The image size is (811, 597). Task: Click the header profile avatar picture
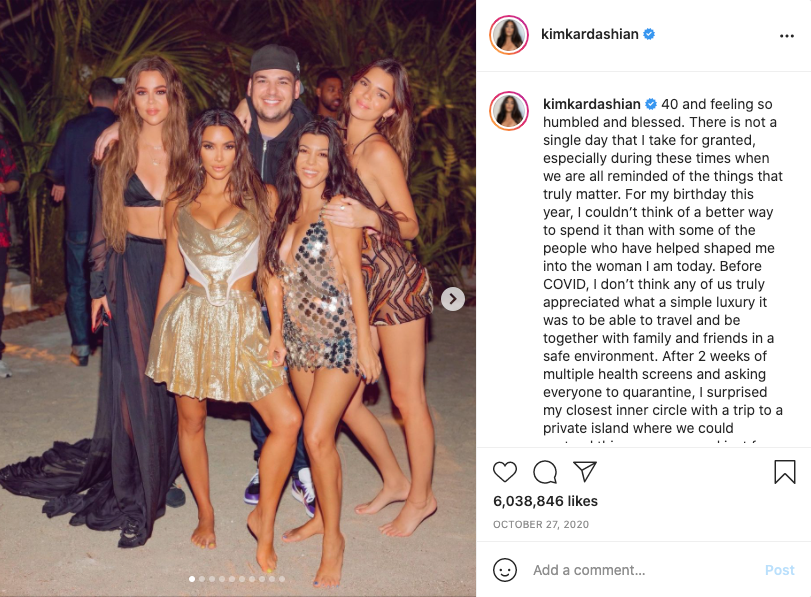tap(509, 35)
